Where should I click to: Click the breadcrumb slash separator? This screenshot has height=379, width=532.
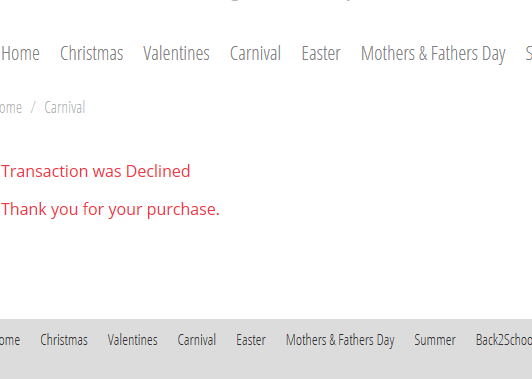tap(33, 108)
